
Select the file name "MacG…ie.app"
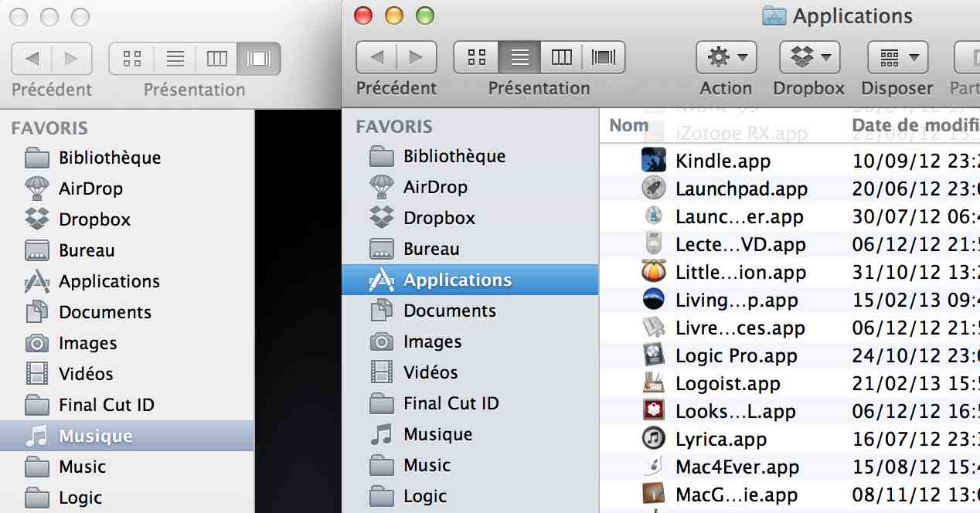(x=737, y=494)
